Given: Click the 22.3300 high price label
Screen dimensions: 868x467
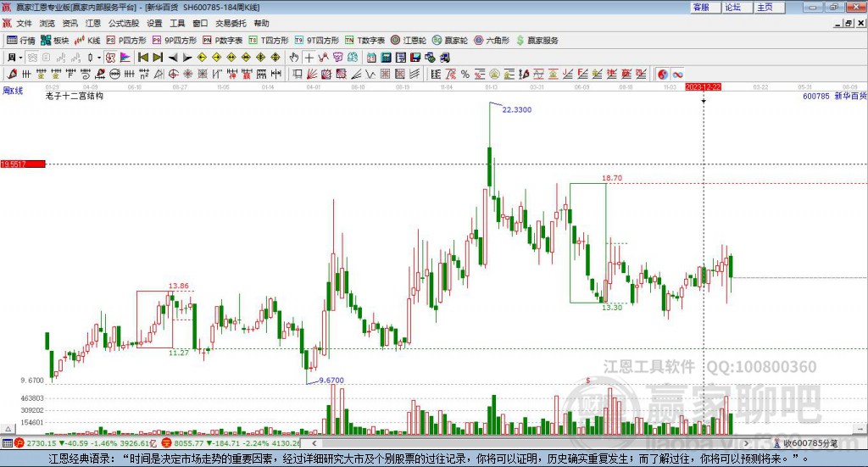Looking at the screenshot, I should coord(516,109).
